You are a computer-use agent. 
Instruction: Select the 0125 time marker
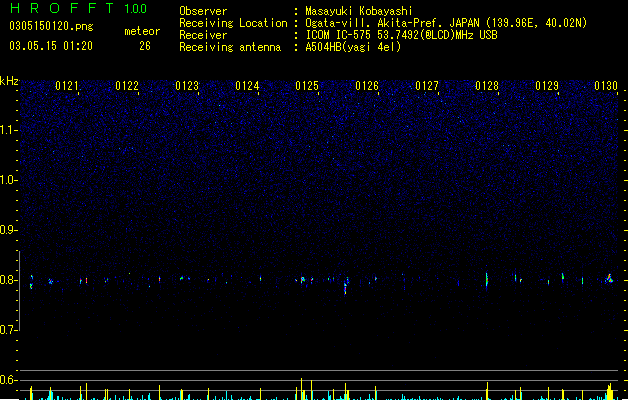pyautogui.click(x=307, y=86)
